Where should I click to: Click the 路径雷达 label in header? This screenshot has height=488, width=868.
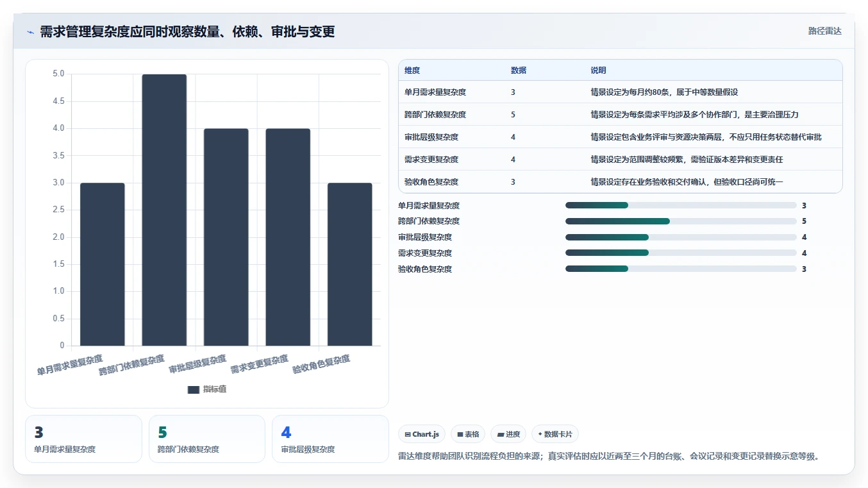(x=824, y=31)
